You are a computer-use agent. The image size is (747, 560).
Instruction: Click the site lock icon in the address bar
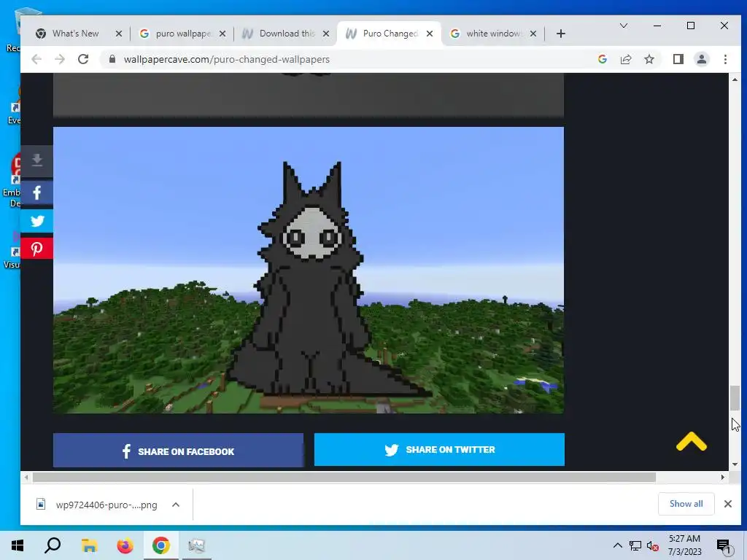point(112,59)
